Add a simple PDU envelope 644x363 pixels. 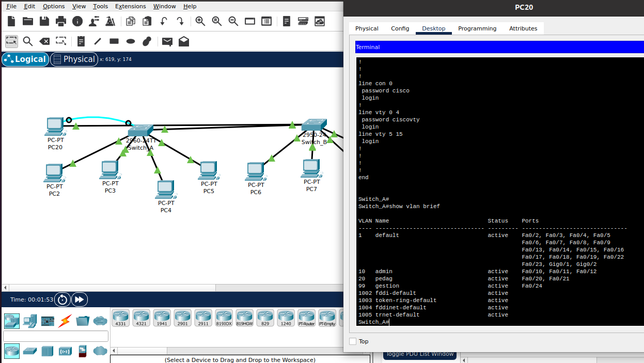167,41
